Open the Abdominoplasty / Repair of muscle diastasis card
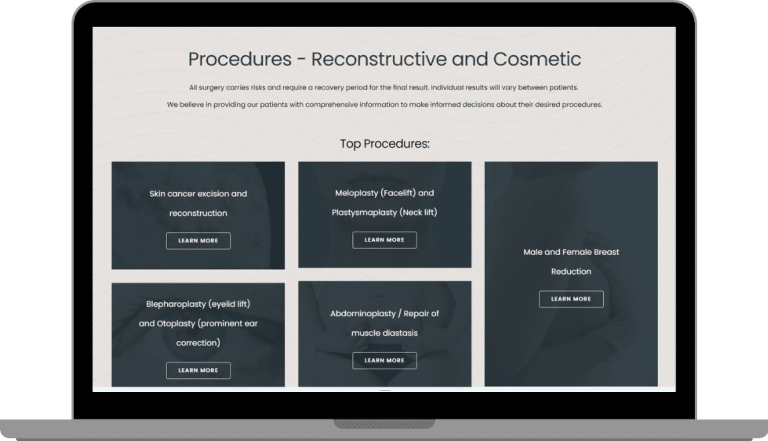This screenshot has width=768, height=441. 384,334
